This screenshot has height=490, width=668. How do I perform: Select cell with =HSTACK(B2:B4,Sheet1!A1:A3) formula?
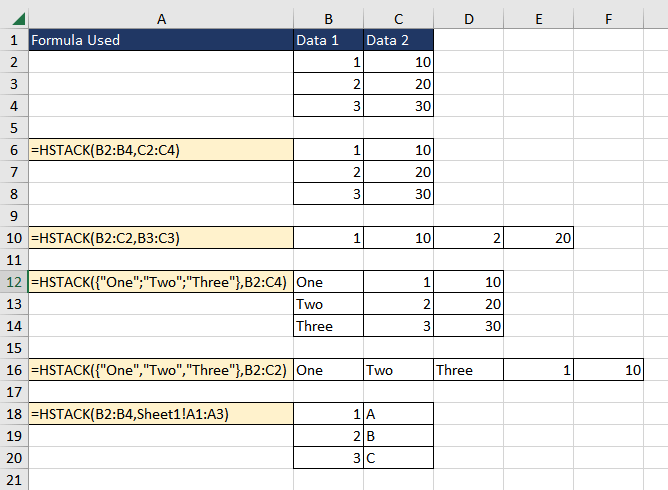point(161,414)
